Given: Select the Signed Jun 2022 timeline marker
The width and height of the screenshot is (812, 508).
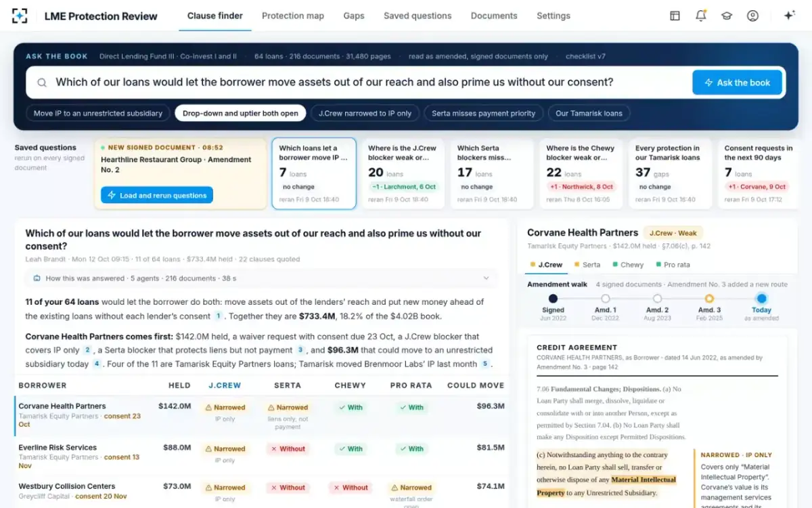Looking at the screenshot, I should pos(553,299).
